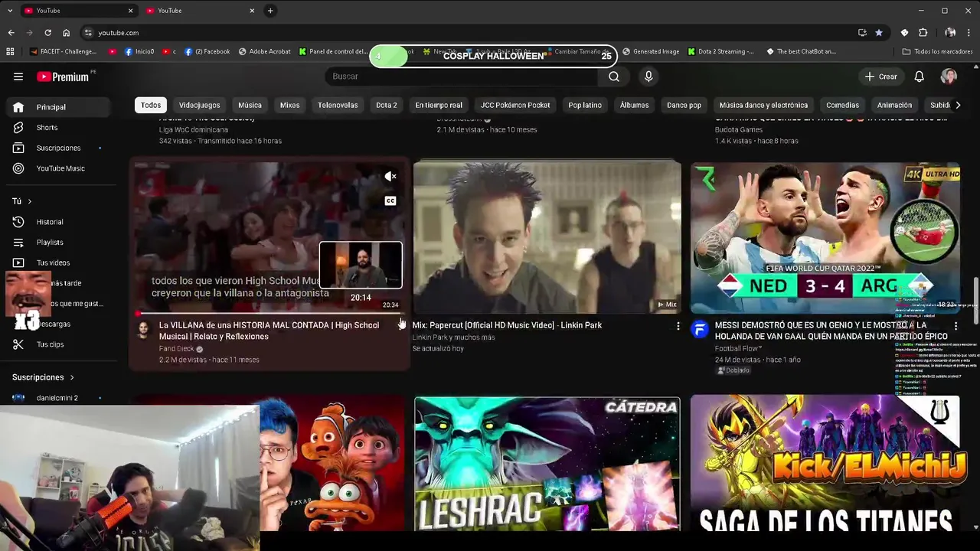Open Tus clips in the sidebar
This screenshot has width=980, height=551.
(60, 344)
